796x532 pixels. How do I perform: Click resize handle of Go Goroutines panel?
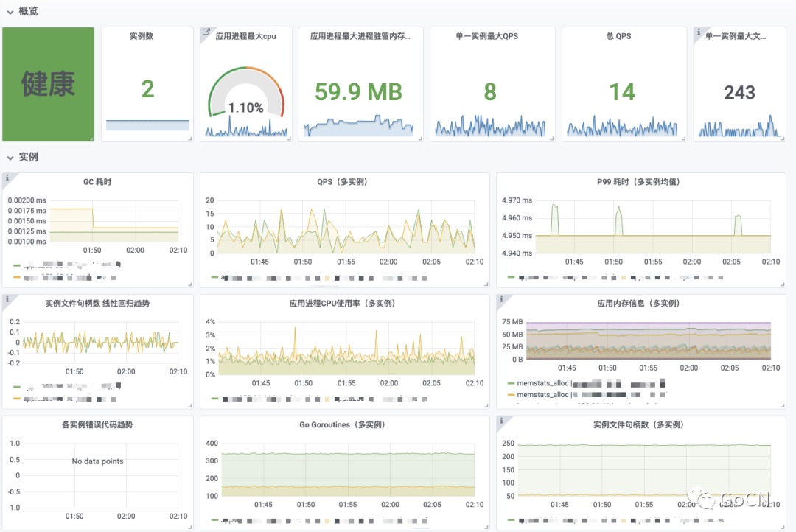pyautogui.click(x=486, y=527)
